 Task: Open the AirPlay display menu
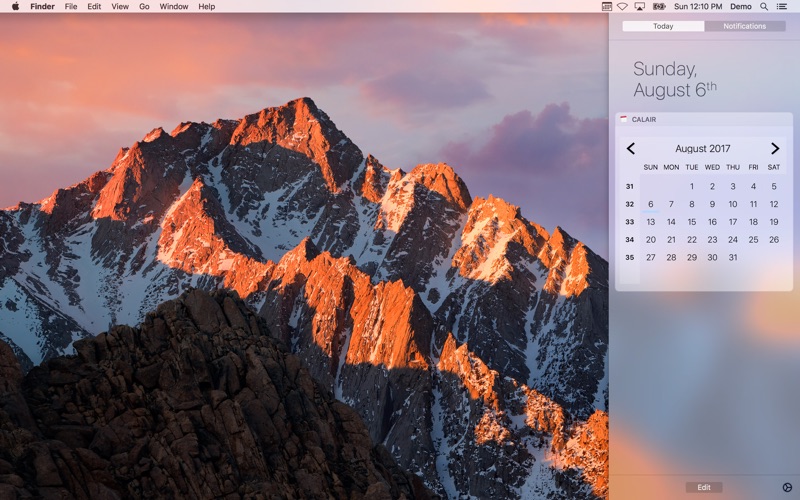[640, 6]
